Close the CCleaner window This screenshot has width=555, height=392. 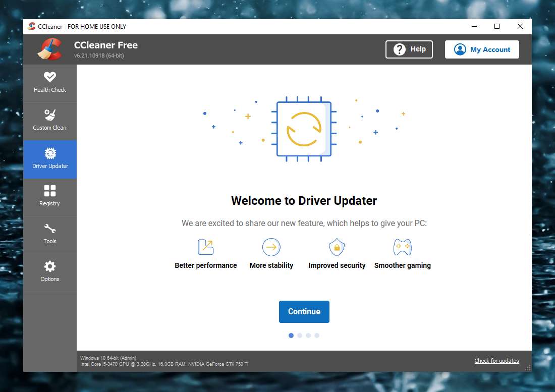pos(520,27)
